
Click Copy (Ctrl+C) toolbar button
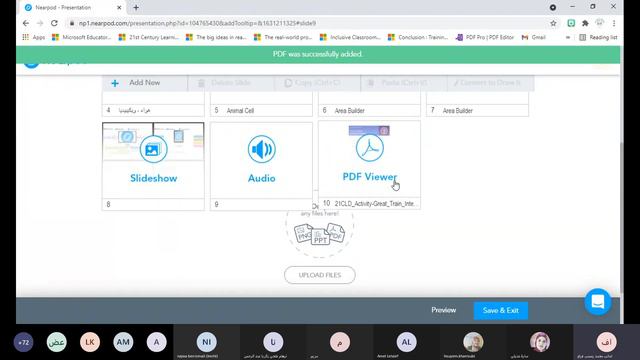pyautogui.click(x=318, y=83)
